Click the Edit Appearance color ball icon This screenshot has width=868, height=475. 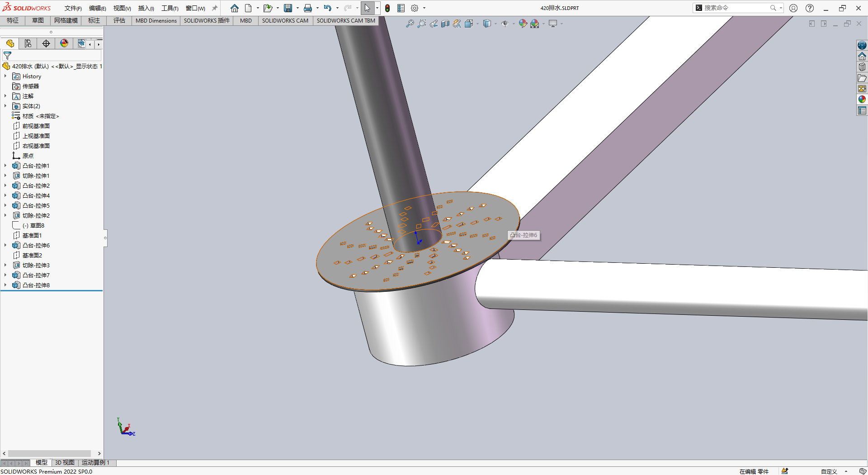pos(523,24)
